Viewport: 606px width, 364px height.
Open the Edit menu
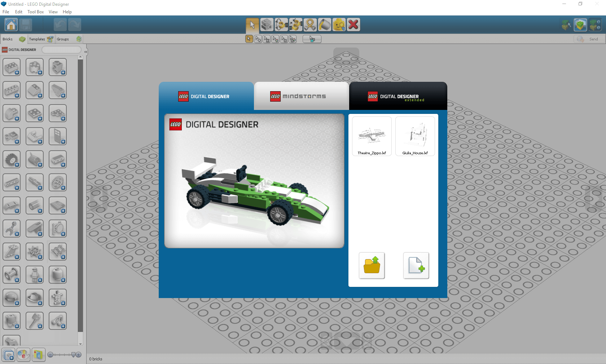(19, 12)
